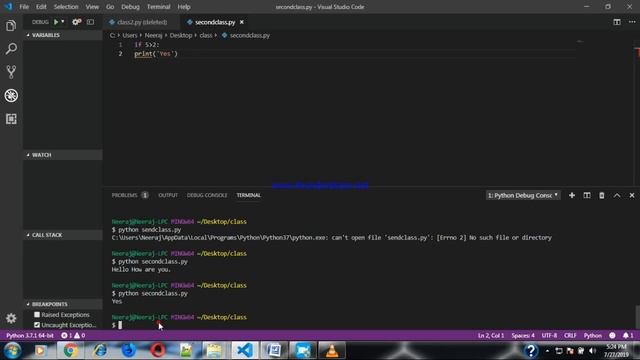Viewport: 640px width, 360px height.
Task: Open the Manage gear at sidebar bottom
Action: point(11,318)
